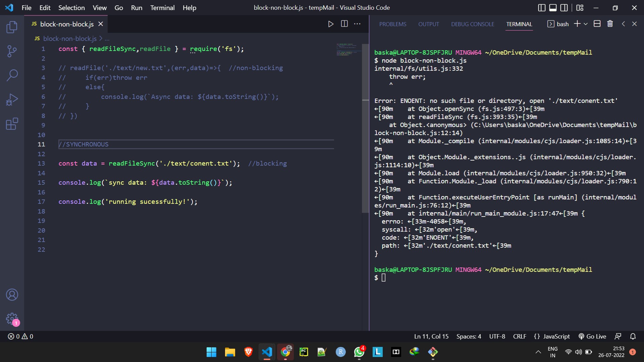Open the Extensions view
644x362 pixels.
(12, 124)
